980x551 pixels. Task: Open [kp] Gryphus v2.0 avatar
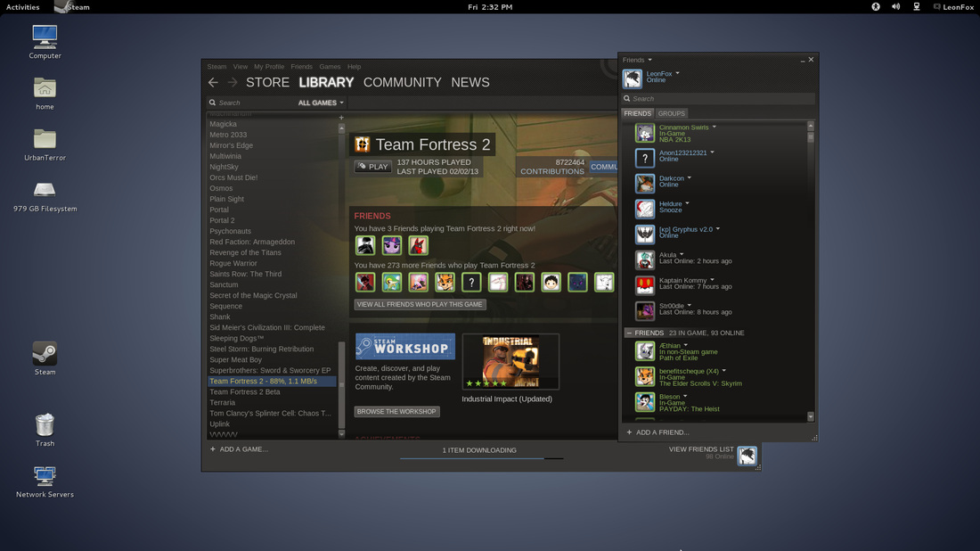tap(645, 234)
